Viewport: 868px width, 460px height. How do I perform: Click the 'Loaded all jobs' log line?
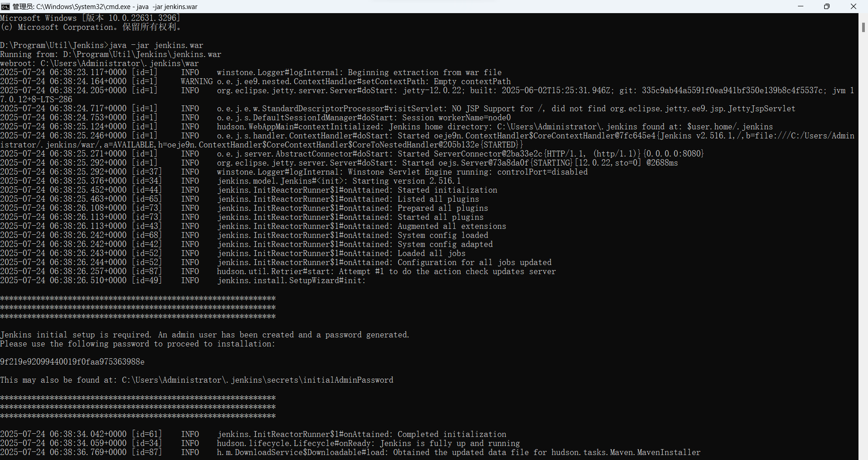click(233, 253)
